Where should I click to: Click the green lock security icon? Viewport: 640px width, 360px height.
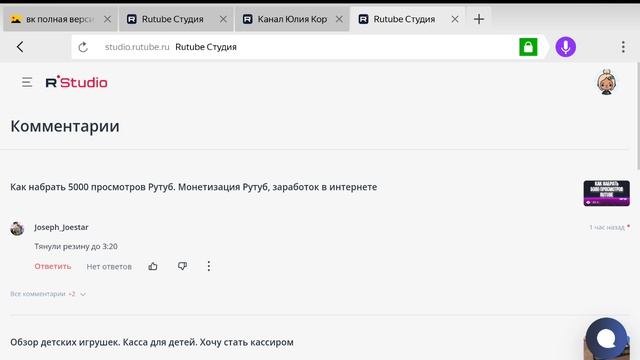click(528, 47)
